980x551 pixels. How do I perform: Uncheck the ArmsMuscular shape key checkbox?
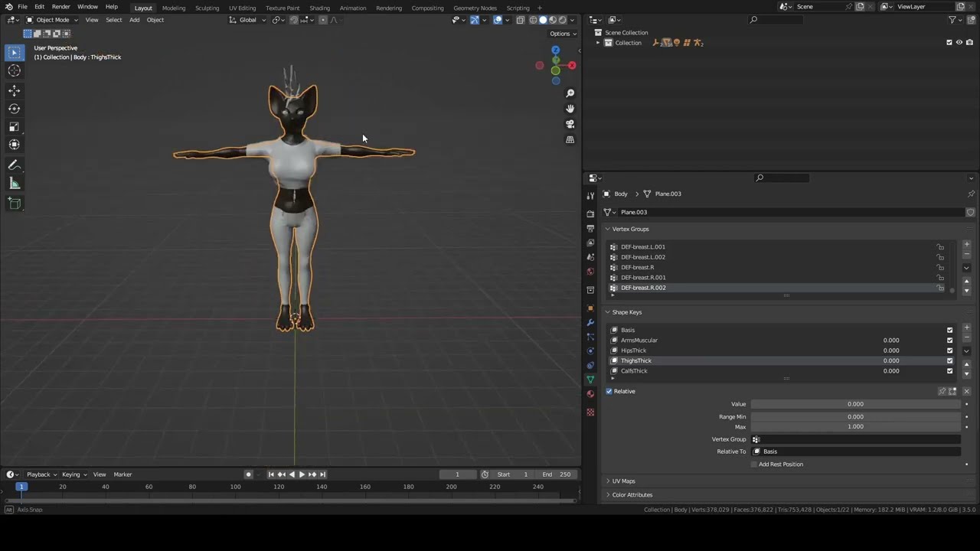(x=949, y=341)
